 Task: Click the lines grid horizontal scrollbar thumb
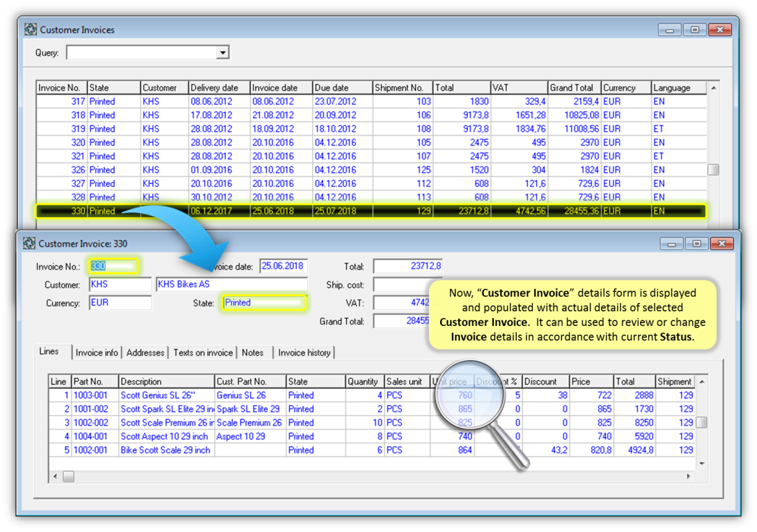pos(68,476)
